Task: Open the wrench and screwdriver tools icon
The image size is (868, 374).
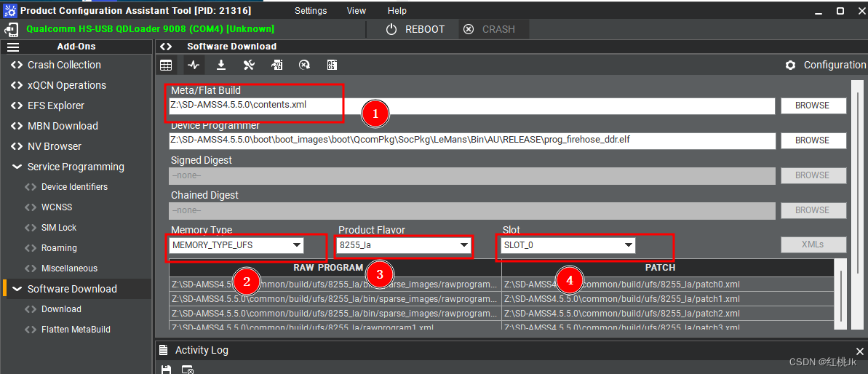Action: [x=249, y=65]
